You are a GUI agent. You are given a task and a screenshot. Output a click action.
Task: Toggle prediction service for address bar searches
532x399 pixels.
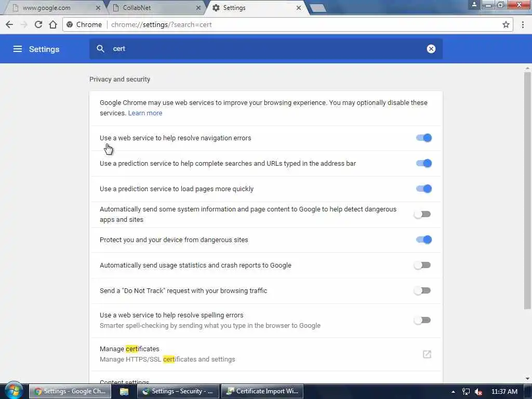(424, 163)
